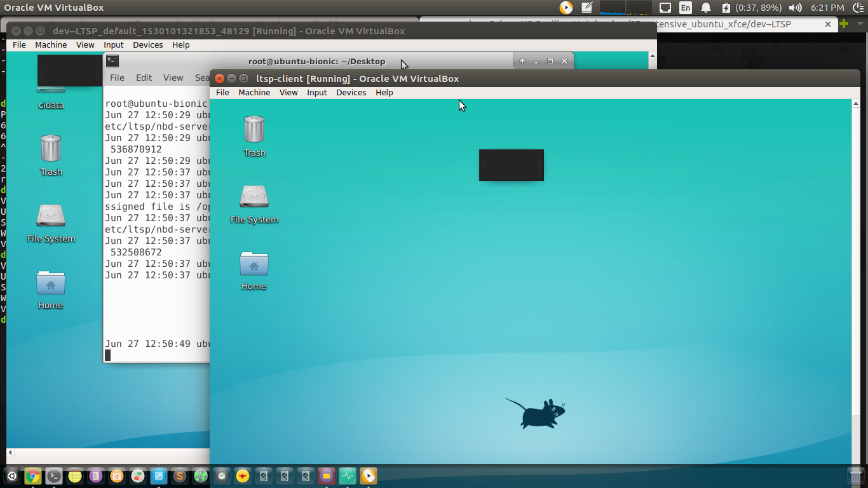Open the File menu in dev--LTSP window
Image resolution: width=868 pixels, height=488 pixels.
pos(19,44)
